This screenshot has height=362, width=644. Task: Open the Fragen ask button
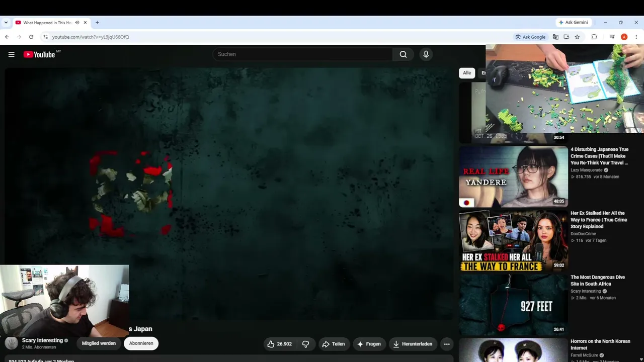click(369, 344)
